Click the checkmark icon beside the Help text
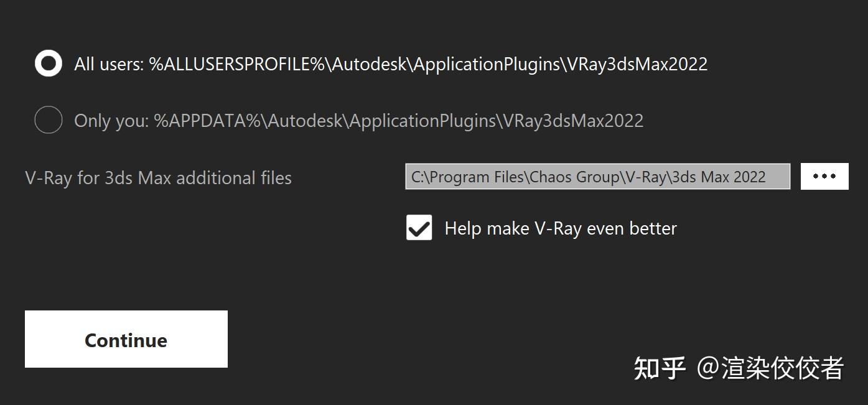The height and width of the screenshot is (405, 868). (419, 228)
